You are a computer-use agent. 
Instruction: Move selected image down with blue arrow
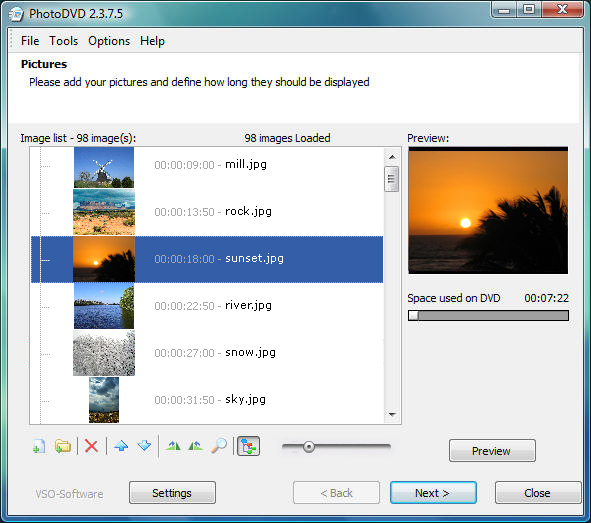tap(144, 446)
